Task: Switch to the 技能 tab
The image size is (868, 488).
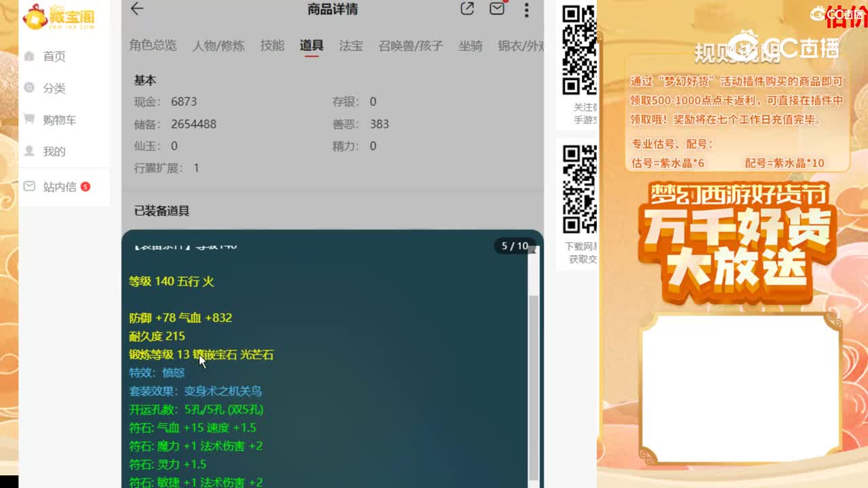Action: (273, 45)
